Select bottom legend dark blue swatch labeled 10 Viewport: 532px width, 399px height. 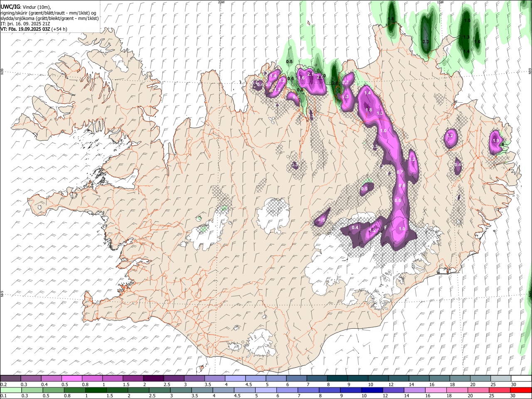click(372, 390)
